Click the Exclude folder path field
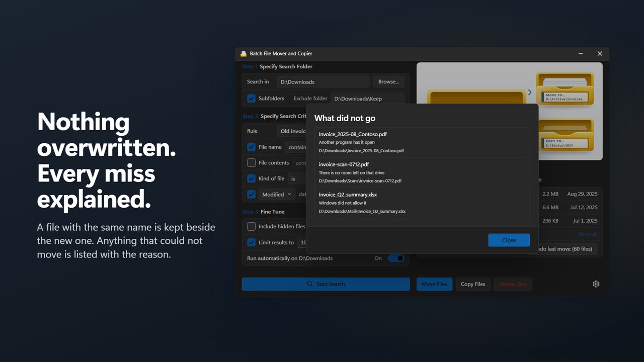 click(367, 99)
